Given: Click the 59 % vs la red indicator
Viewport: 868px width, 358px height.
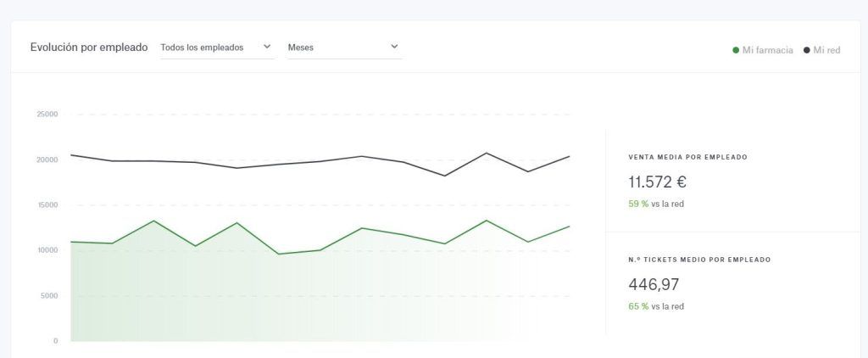Looking at the screenshot, I should click(x=656, y=204).
